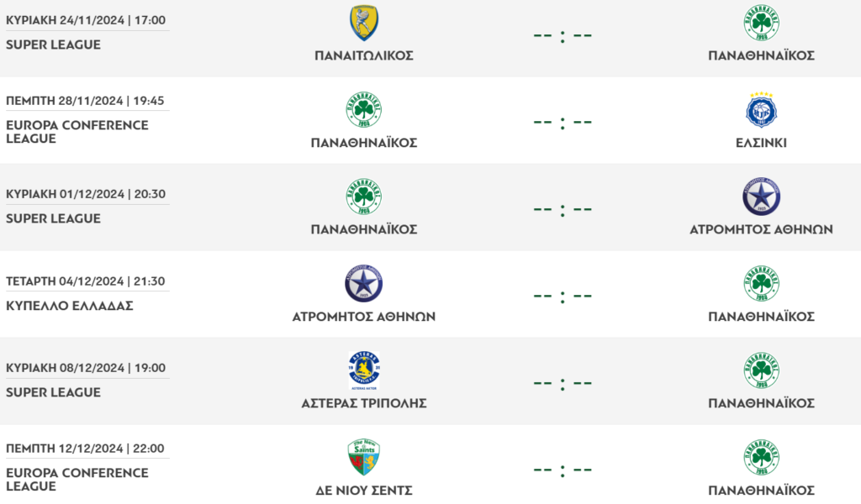Click Panathinaikos crest in the New Saints match
This screenshot has width=861, height=504.
(761, 458)
